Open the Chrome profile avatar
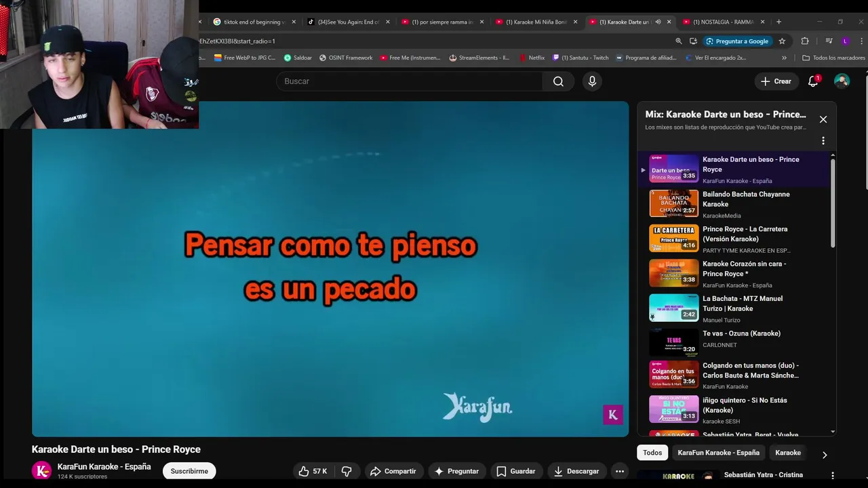 [845, 41]
